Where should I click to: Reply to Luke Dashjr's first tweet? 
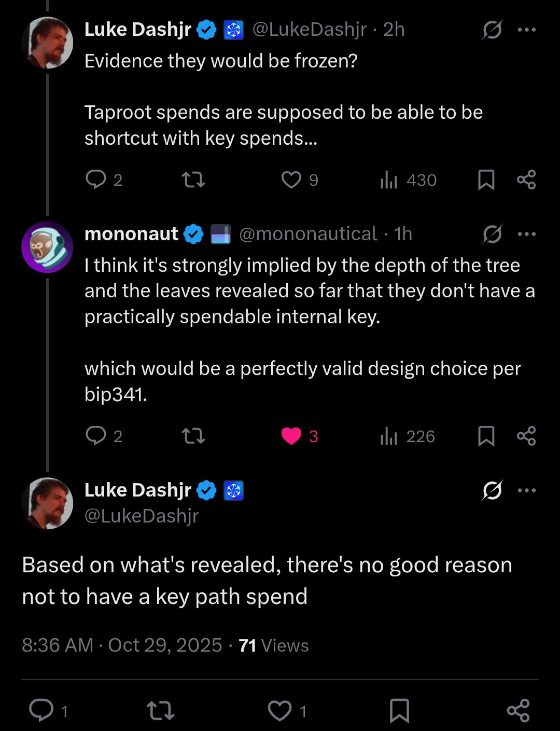pos(96,180)
